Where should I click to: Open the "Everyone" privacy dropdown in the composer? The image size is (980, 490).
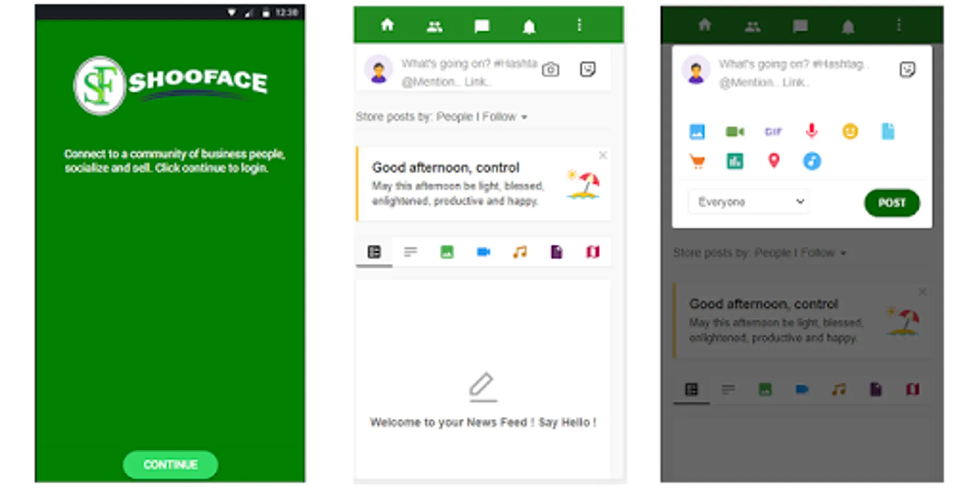[749, 202]
